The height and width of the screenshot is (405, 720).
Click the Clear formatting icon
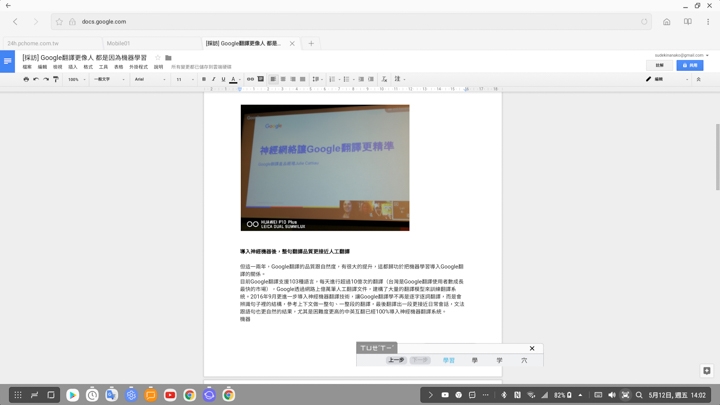point(384,79)
